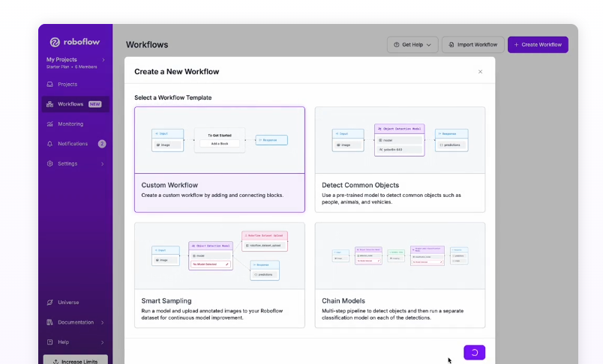Click the Workflows page heading
The image size is (603, 364).
(147, 44)
